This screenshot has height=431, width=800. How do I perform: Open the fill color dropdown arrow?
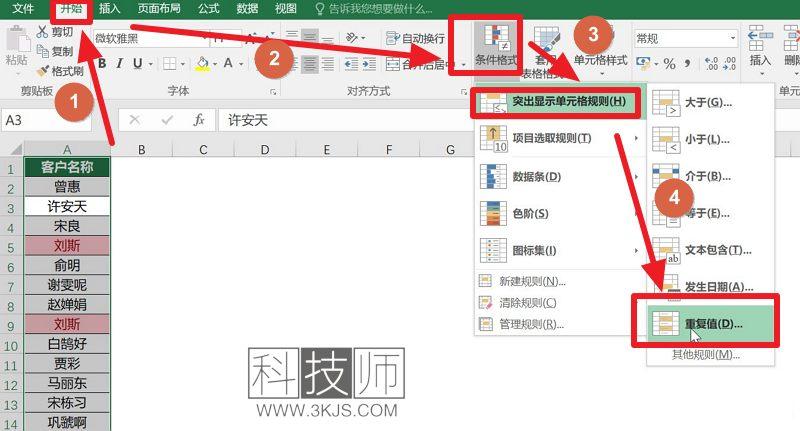pyautogui.click(x=215, y=64)
